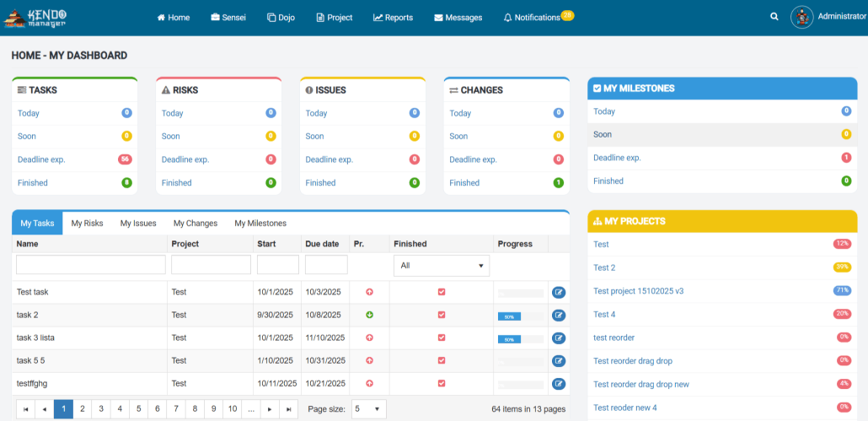868x421 pixels.
Task: Open the Administrator avatar icon
Action: click(801, 17)
